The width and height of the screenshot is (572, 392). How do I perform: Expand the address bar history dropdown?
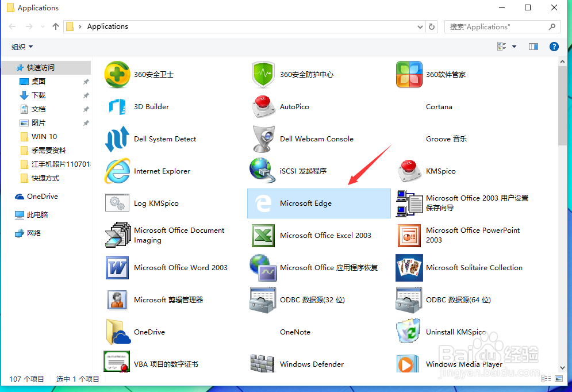419,26
